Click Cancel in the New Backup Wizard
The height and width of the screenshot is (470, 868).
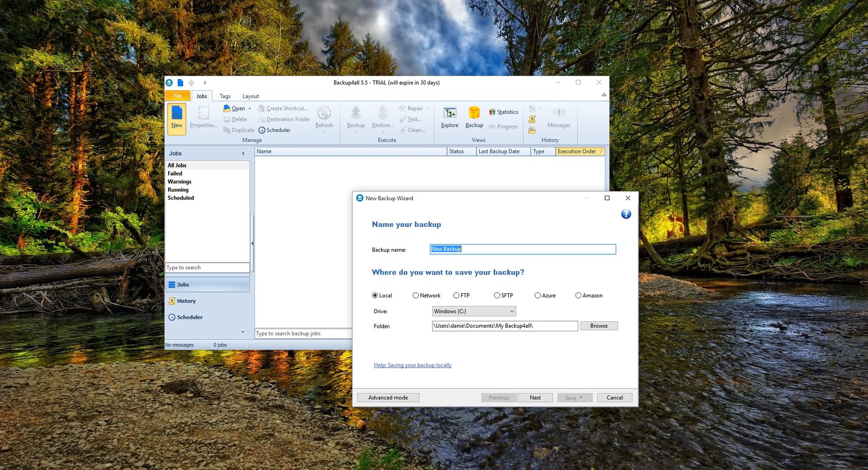(x=615, y=398)
